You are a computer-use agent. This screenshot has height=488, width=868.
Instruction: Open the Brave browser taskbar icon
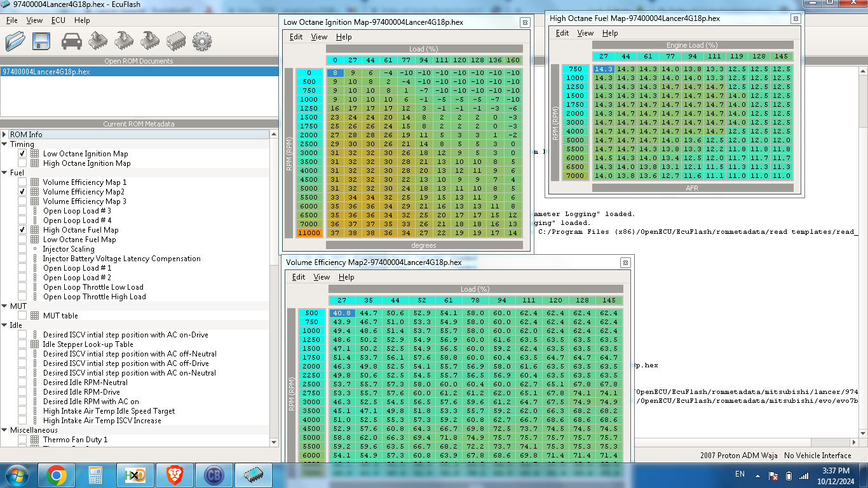(x=174, y=475)
